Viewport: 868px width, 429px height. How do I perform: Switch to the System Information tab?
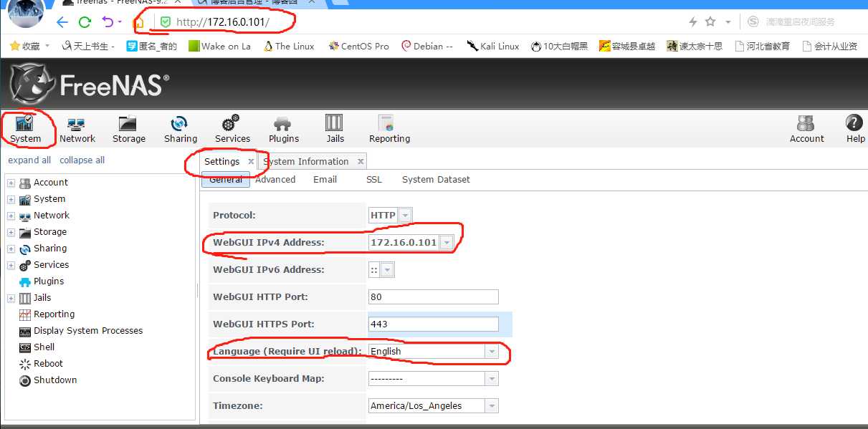click(306, 162)
